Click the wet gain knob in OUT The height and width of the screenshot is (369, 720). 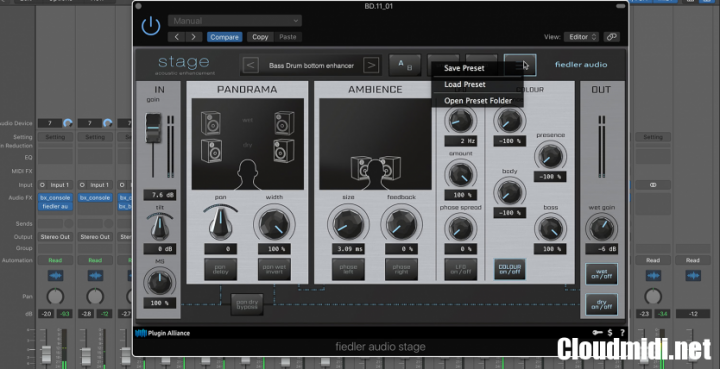(602, 228)
